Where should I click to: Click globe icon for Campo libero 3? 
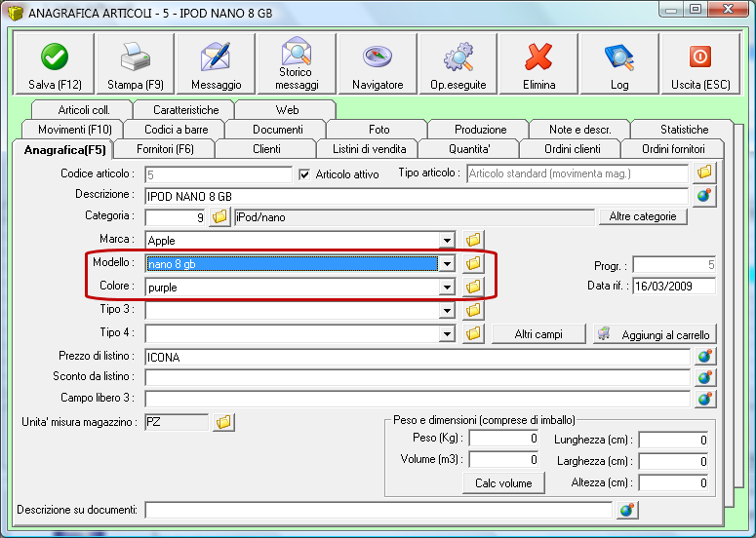(x=705, y=399)
